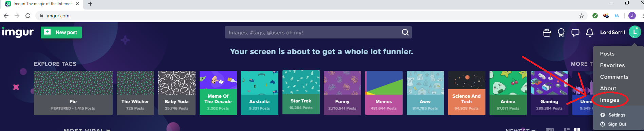The image size is (644, 131).
Task: Click the search magnifier icon
Action: [405, 32]
